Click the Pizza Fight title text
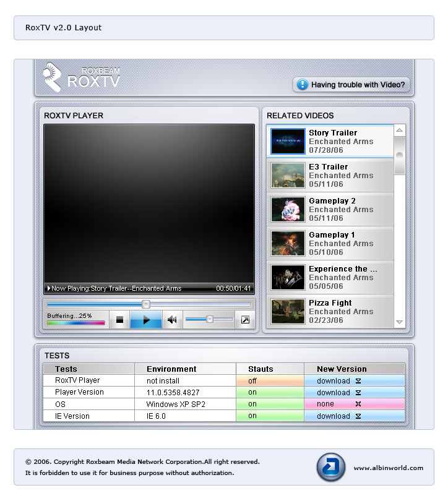The image size is (448, 501). point(330,303)
